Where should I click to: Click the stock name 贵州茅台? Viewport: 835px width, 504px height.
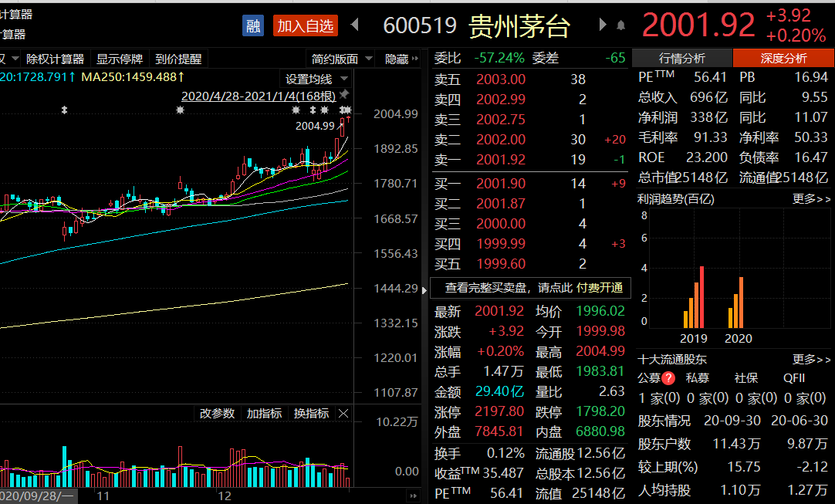point(519,25)
